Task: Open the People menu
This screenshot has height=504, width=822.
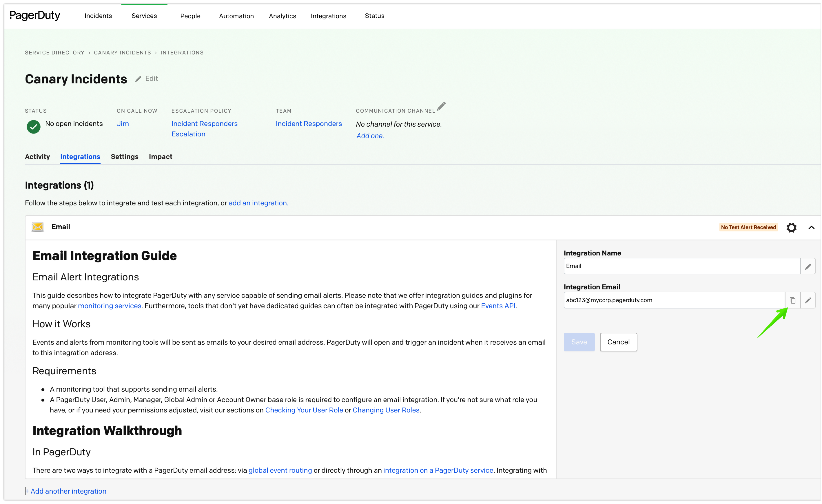Action: [190, 16]
